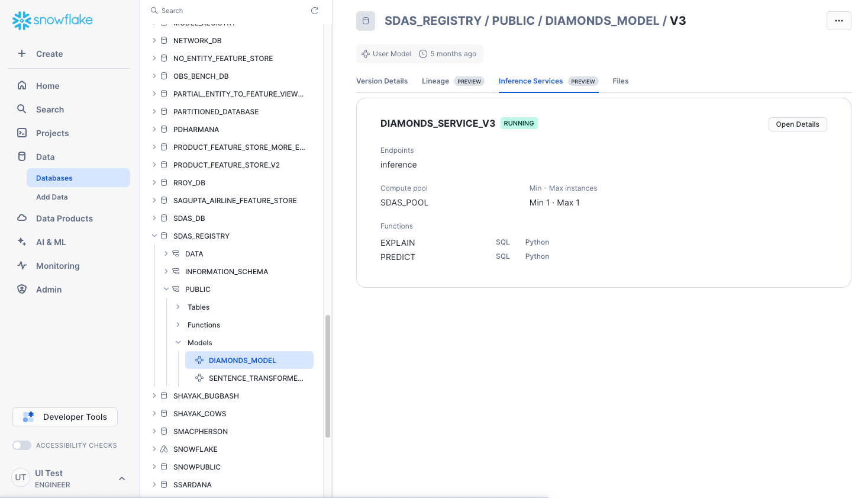868x498 pixels.
Task: Collapse the Models folder
Action: [x=178, y=342]
